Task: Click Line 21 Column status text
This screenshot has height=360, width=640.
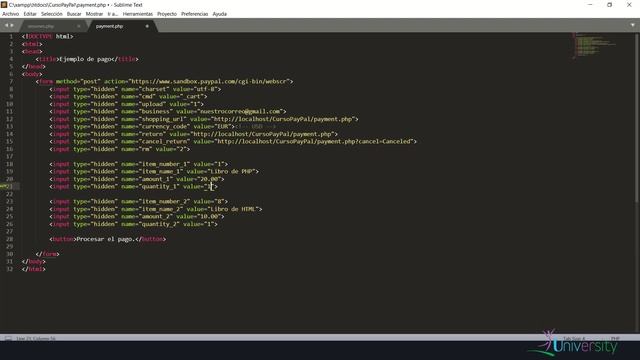Action: coord(36,338)
